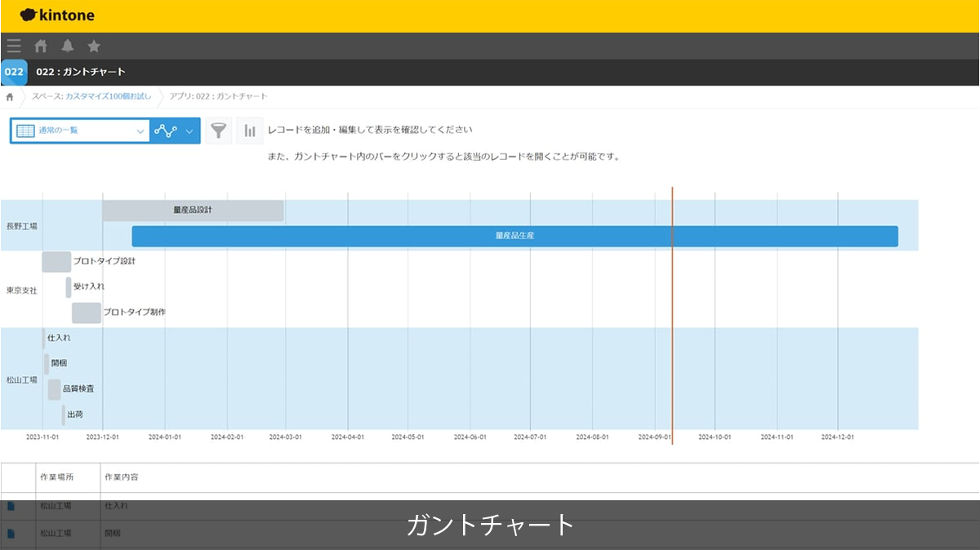Open notifications bell icon
The image size is (980, 550).
pyautogui.click(x=68, y=46)
